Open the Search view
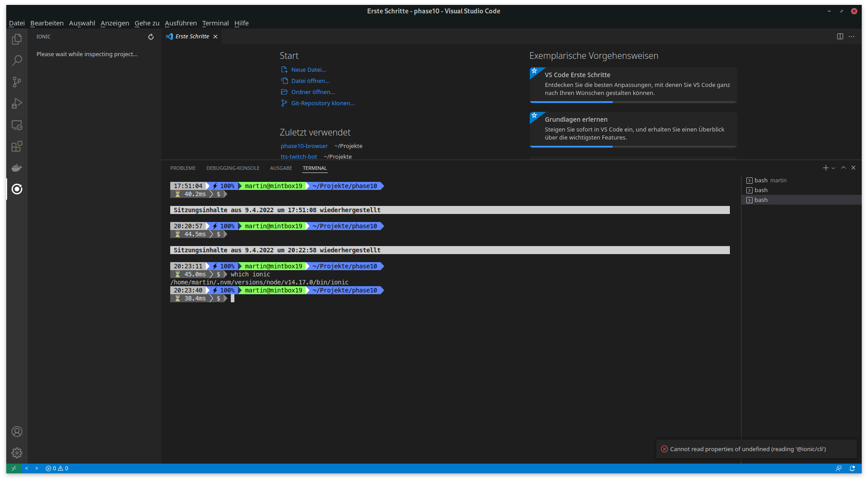The height and width of the screenshot is (481, 868). coord(16,61)
